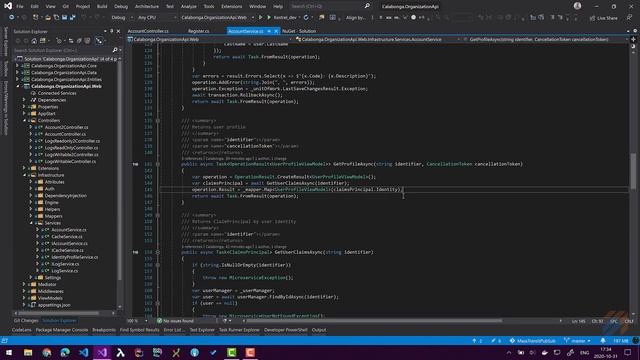Switch to the AccountController.cs tab

point(148,31)
